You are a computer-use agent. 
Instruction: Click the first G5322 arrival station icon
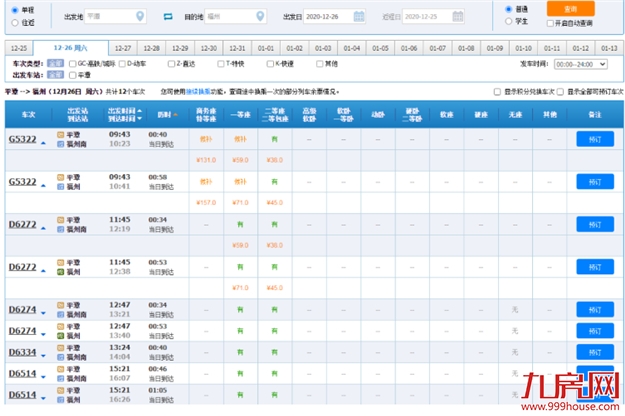click(x=61, y=144)
